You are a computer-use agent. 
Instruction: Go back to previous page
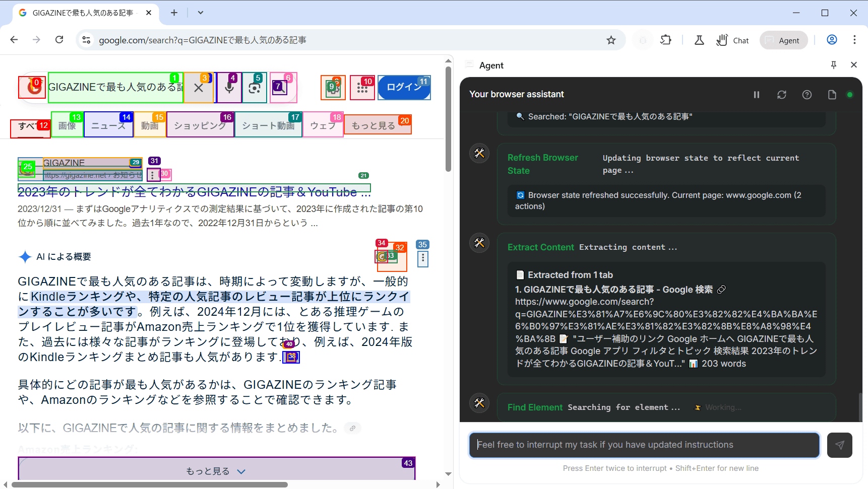(x=14, y=40)
